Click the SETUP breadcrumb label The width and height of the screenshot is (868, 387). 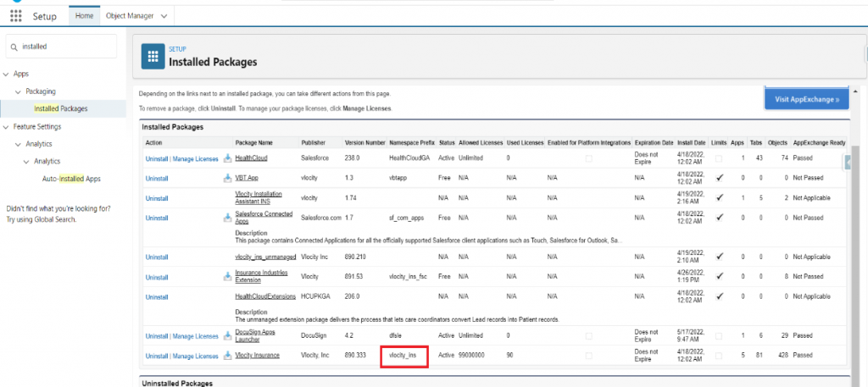pyautogui.click(x=178, y=49)
